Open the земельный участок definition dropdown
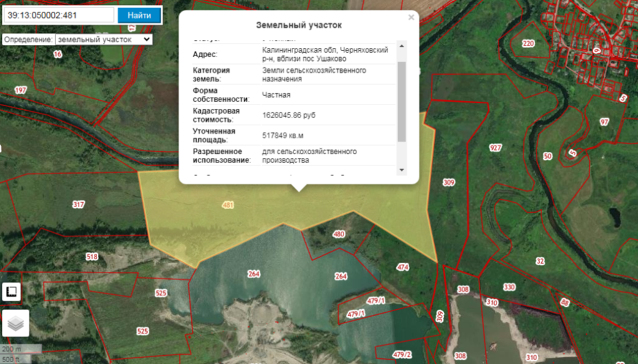Image resolution: width=638 pixels, height=364 pixels. [x=104, y=39]
